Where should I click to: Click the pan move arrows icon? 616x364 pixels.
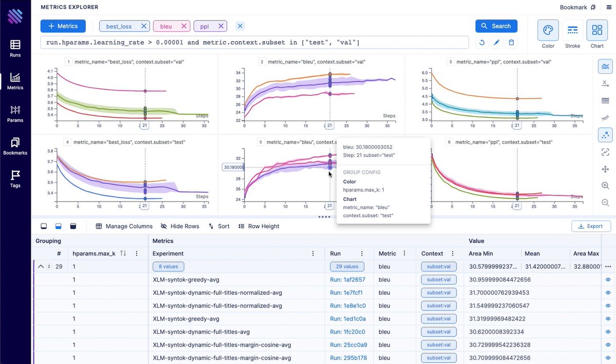(605, 169)
